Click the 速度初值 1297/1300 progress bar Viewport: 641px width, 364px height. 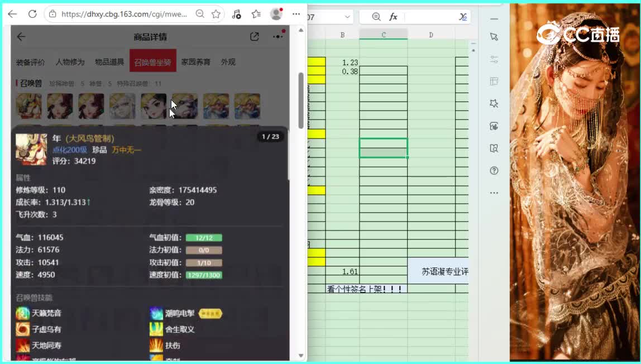(x=204, y=275)
